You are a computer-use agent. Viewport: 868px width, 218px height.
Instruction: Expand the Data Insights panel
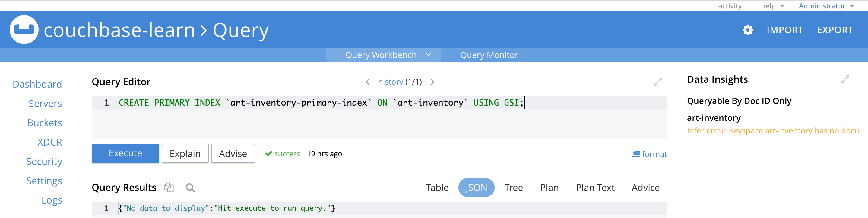pyautogui.click(x=845, y=79)
